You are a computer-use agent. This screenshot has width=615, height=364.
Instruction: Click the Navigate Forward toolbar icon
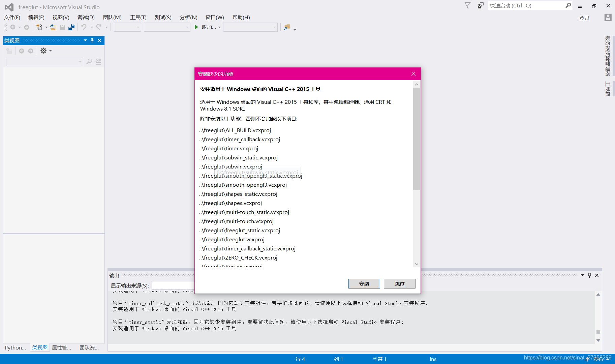(27, 27)
